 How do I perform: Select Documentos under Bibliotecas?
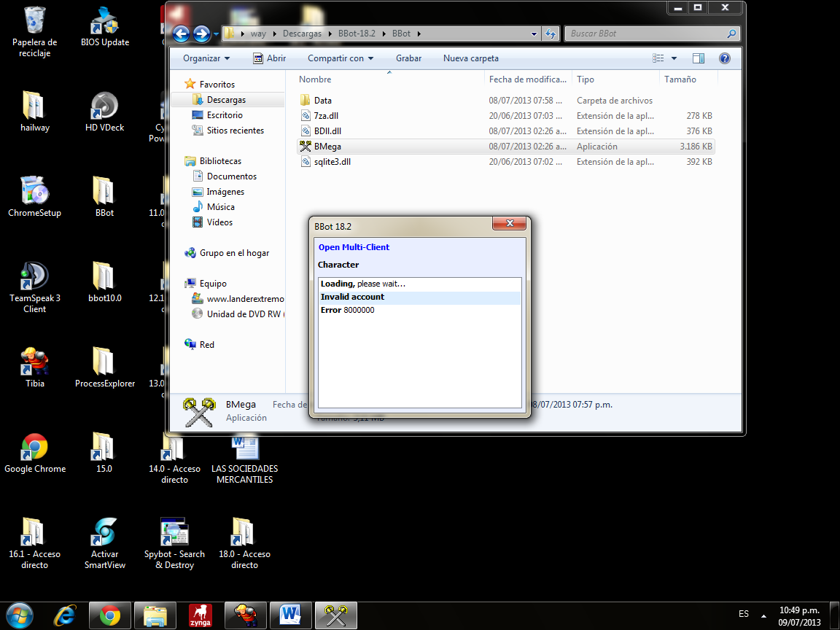click(x=231, y=176)
